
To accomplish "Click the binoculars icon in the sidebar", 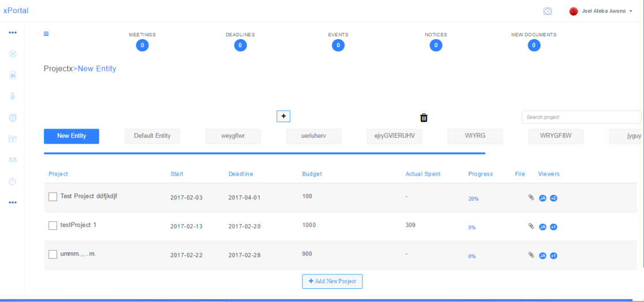I will tap(13, 160).
